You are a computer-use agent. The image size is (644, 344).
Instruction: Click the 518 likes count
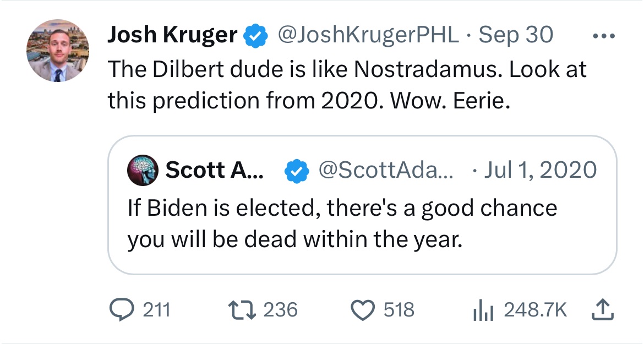(399, 310)
